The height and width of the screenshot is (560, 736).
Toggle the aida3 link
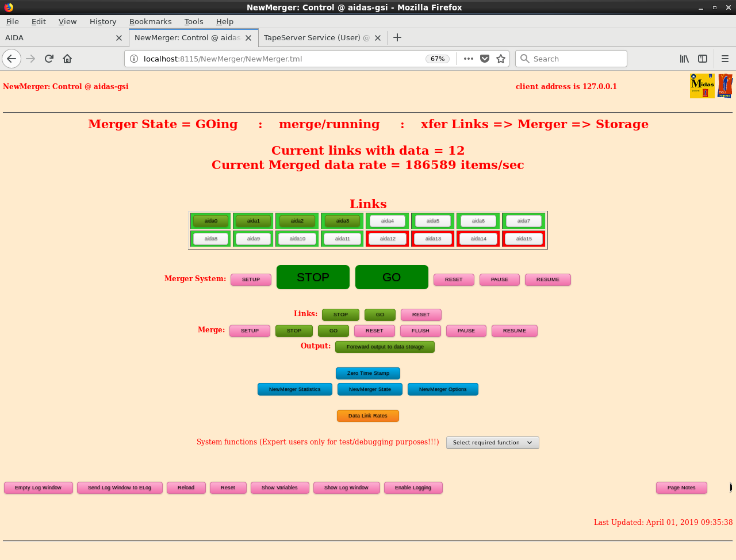(x=343, y=221)
